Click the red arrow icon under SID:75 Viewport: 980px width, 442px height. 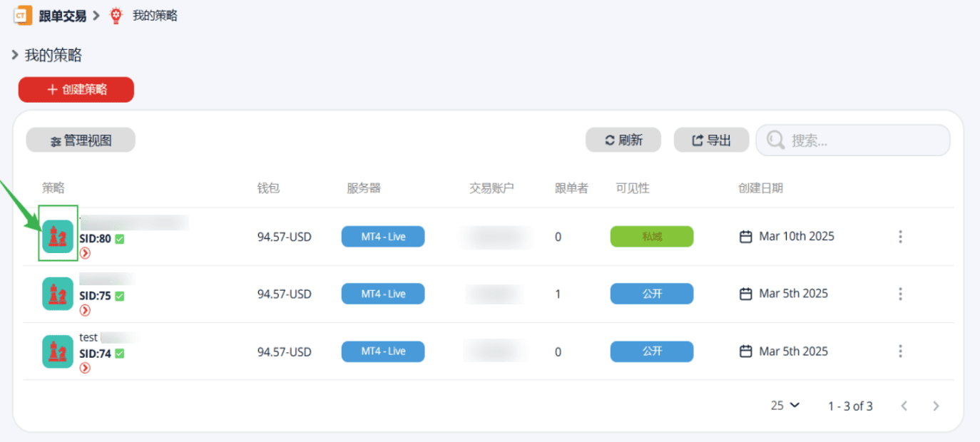coord(85,310)
